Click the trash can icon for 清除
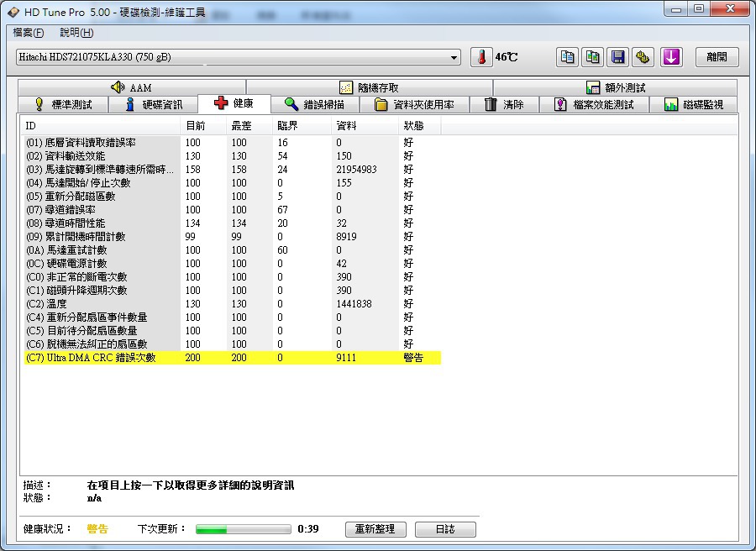The height and width of the screenshot is (551, 756). (491, 104)
